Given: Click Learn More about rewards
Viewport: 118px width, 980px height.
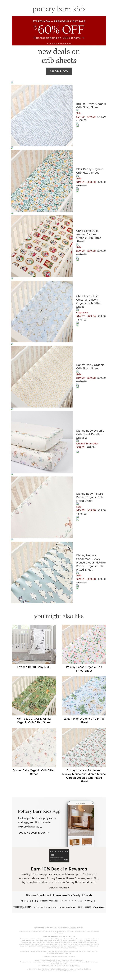Looking at the screenshot, I should tap(59, 888).
